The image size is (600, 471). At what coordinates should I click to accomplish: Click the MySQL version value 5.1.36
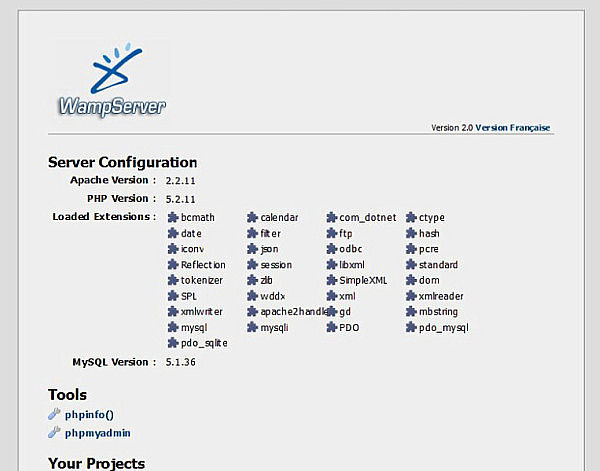tap(180, 362)
